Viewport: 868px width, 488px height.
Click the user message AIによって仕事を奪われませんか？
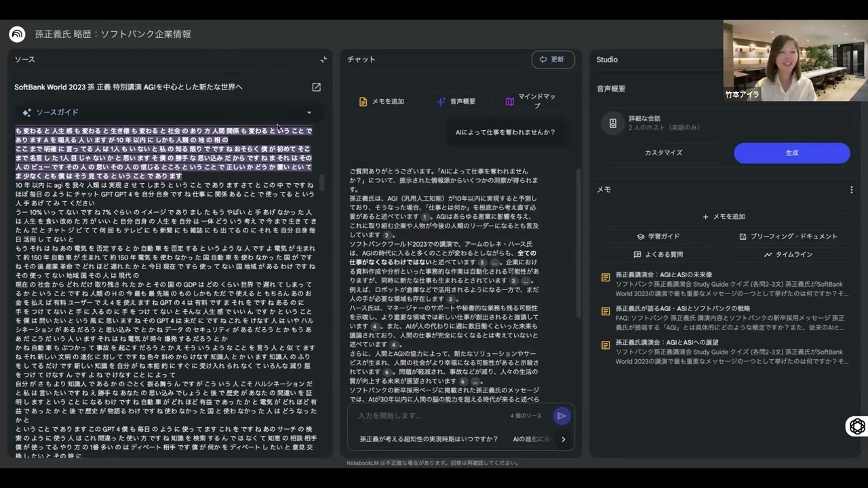(505, 132)
